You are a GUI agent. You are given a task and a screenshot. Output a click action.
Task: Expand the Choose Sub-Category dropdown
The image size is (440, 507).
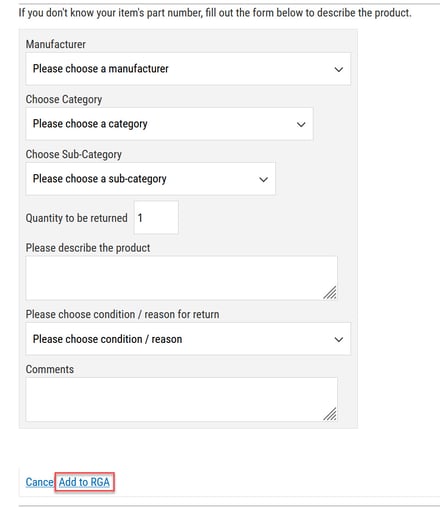point(151,179)
